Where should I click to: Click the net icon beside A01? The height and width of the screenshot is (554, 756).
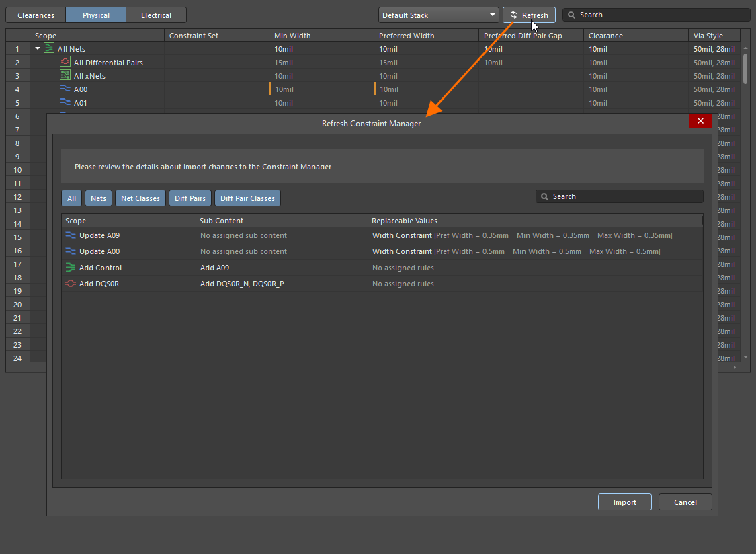(65, 102)
